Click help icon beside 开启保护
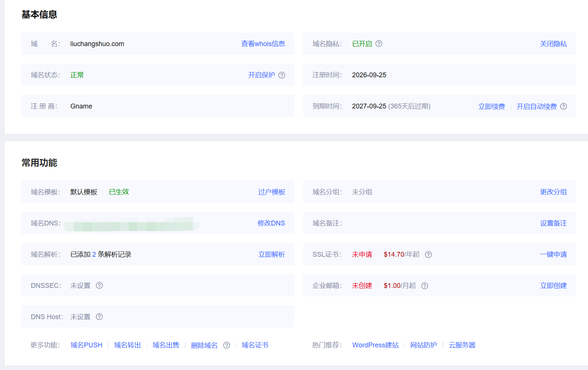 pyautogui.click(x=282, y=75)
